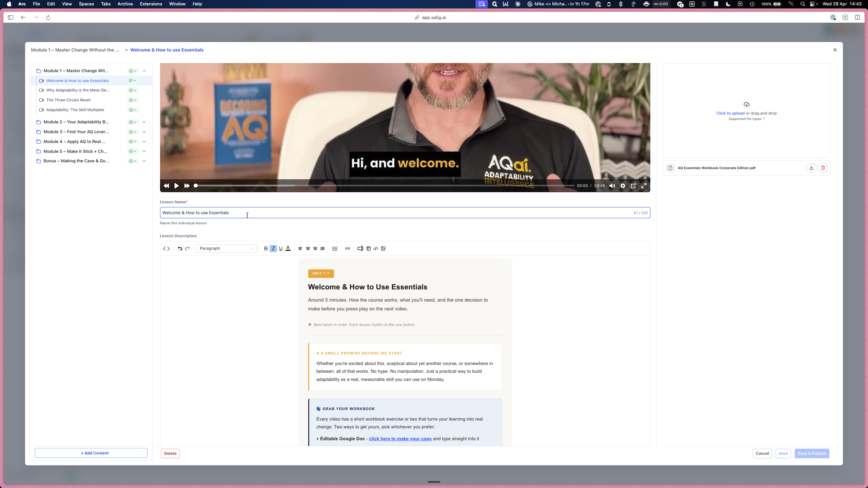This screenshot has height=488, width=868.
Task: Toggle bold formatting
Action: (266, 248)
